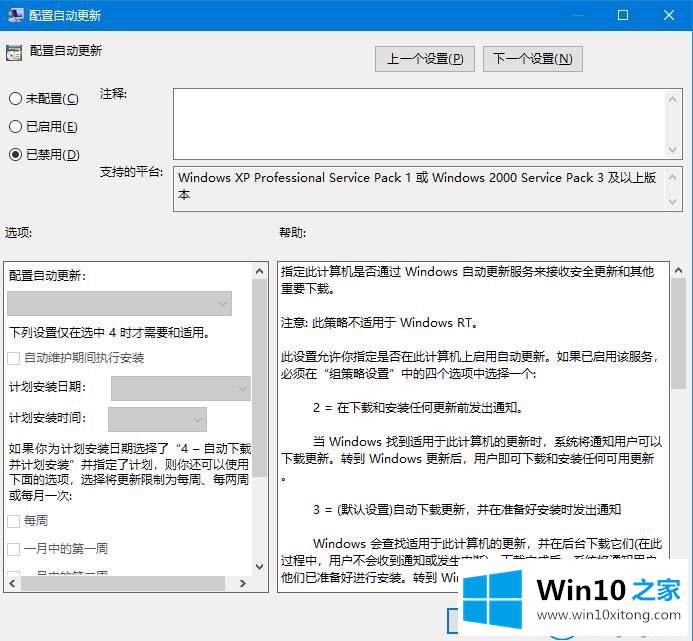Click the title bar window icon
The image size is (693, 641).
pos(15,15)
